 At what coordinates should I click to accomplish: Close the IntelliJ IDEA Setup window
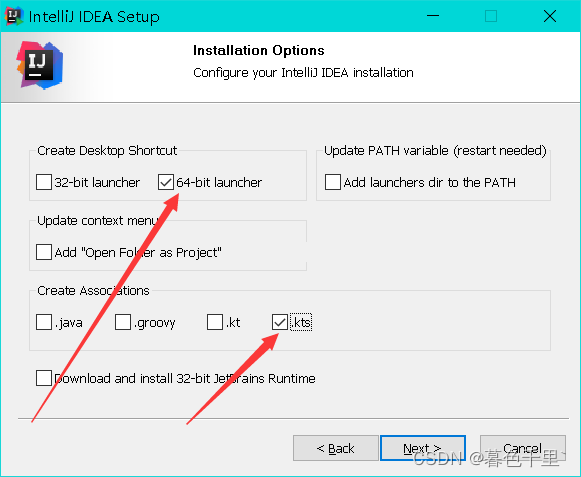(x=550, y=16)
